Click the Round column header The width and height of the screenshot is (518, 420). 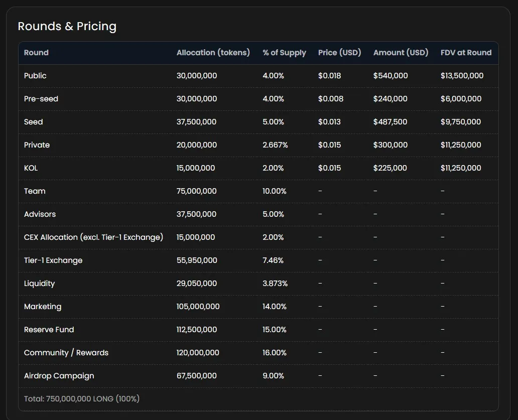click(x=35, y=52)
